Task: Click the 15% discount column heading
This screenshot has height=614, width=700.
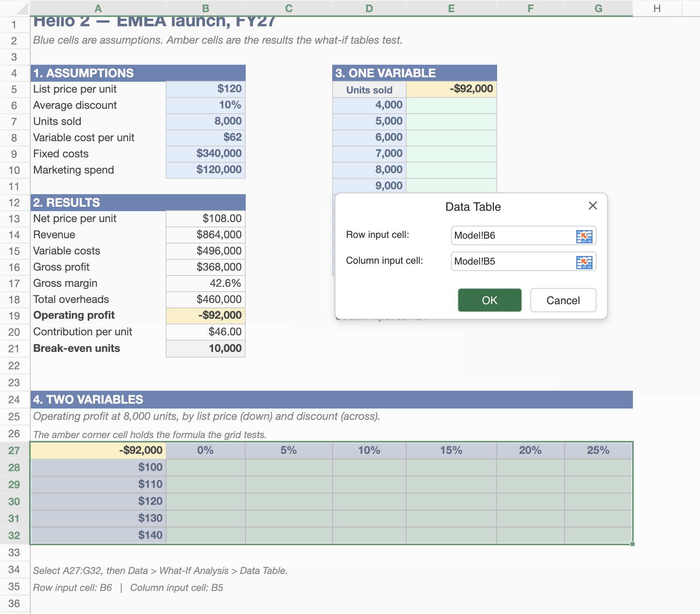Action: click(x=451, y=451)
